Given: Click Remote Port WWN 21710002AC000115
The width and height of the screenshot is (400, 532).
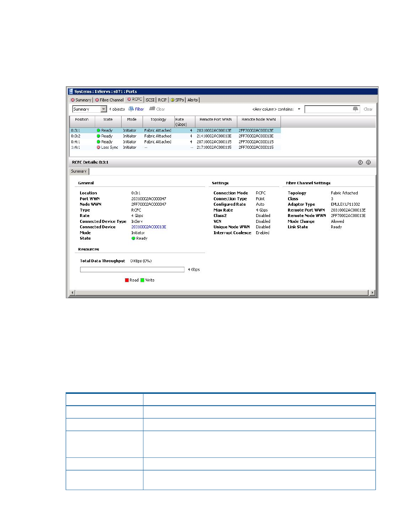Looking at the screenshot, I should point(214,147).
